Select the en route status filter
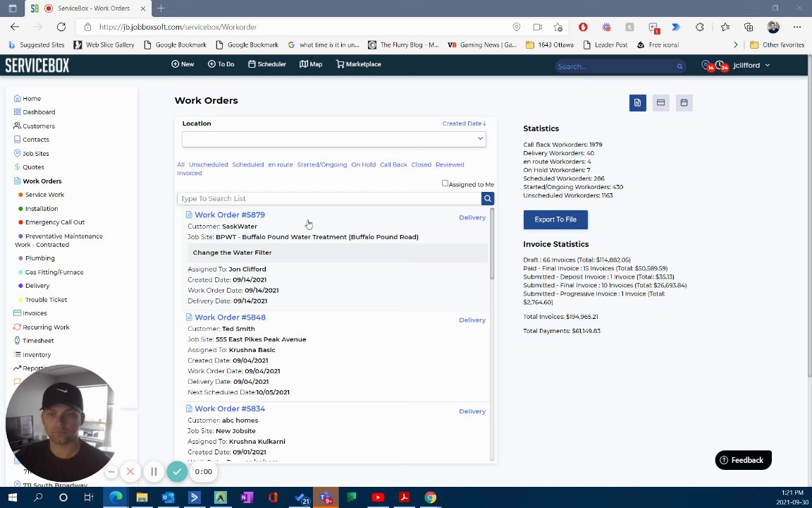This screenshot has height=508, width=812. [x=280, y=164]
